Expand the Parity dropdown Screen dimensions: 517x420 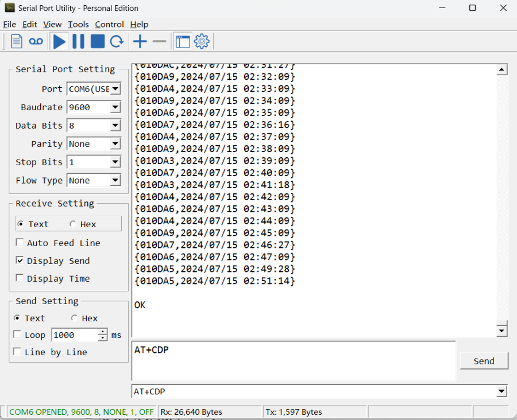pos(115,144)
